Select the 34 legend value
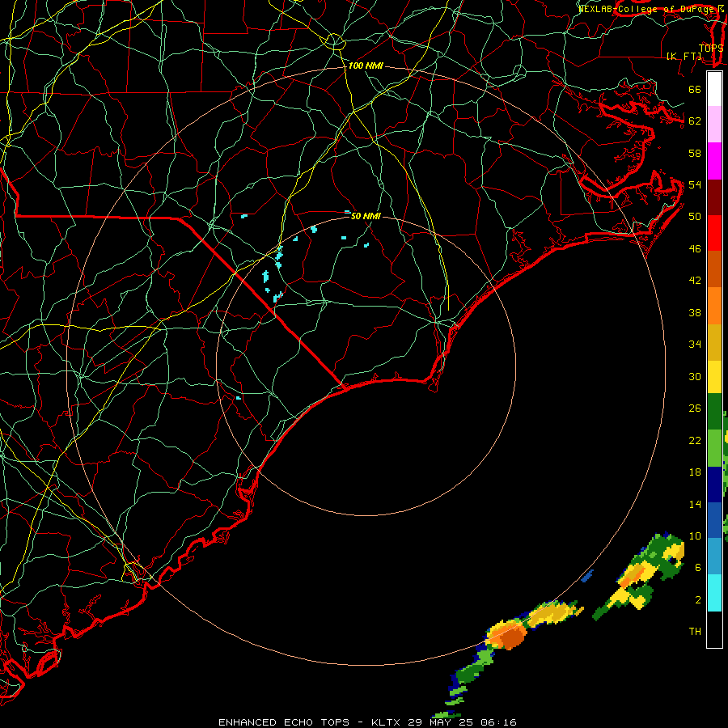Screen dimensions: 728x728 pyautogui.click(x=695, y=344)
